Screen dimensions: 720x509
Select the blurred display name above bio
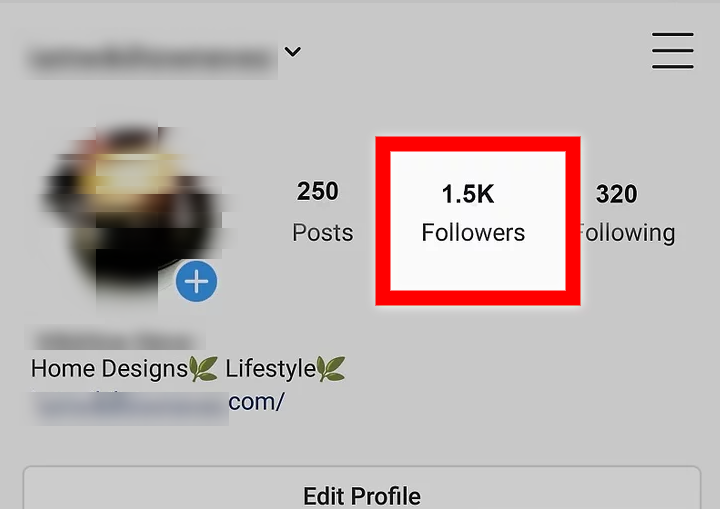[117, 340]
